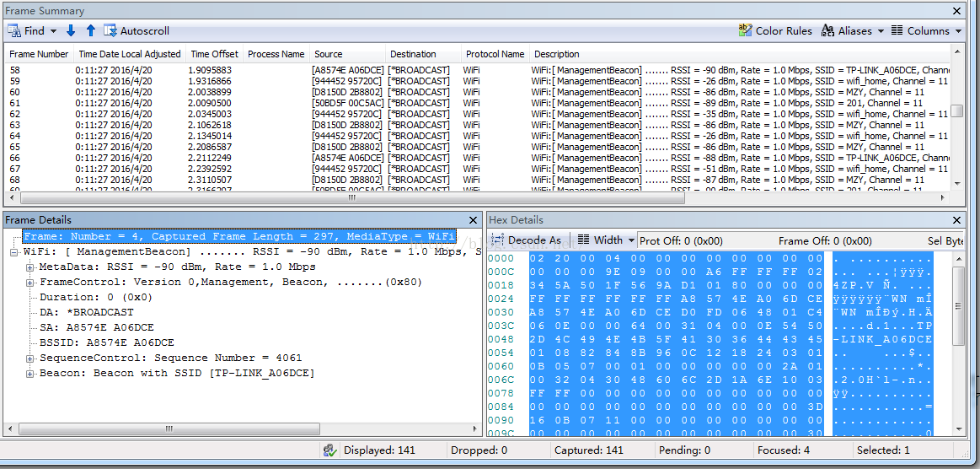Click Prot Off: 0 (0x00) label
This screenshot has height=469, width=980.
click(681, 240)
